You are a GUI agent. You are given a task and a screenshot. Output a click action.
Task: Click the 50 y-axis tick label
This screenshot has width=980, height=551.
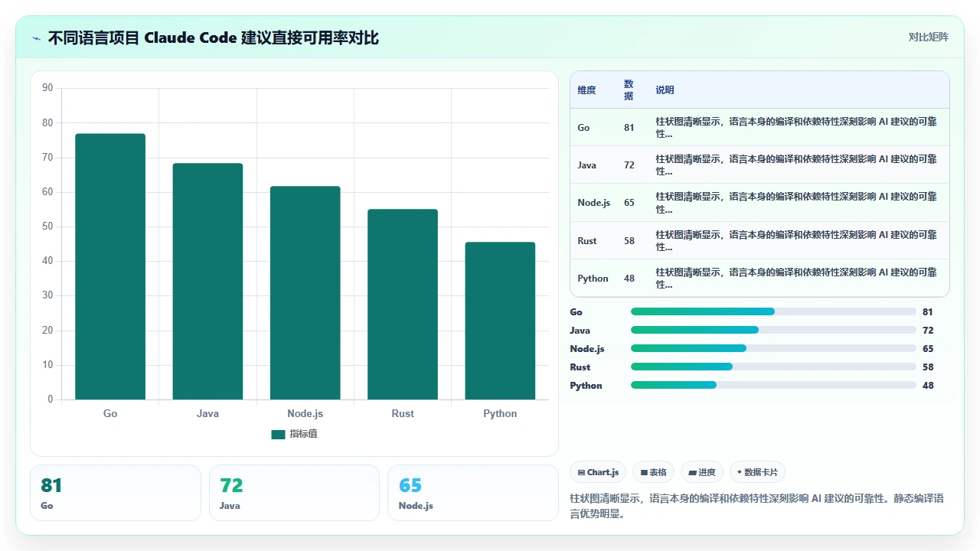point(47,227)
